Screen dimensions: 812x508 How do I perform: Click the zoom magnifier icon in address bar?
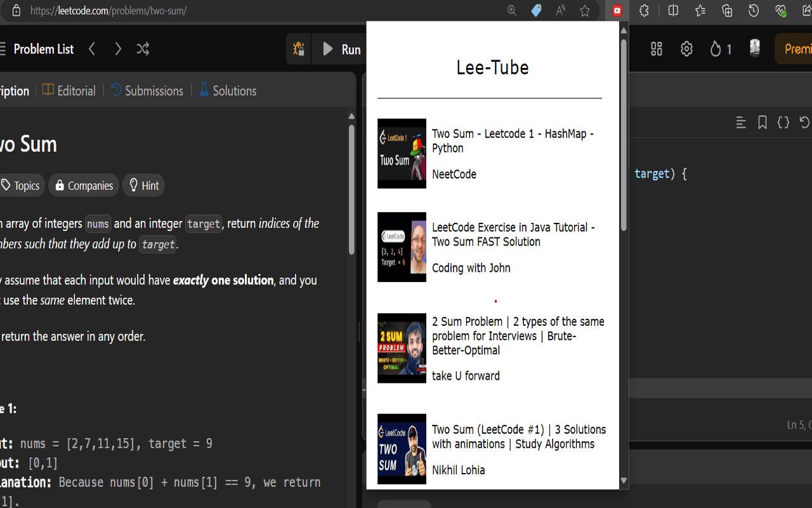click(512, 11)
